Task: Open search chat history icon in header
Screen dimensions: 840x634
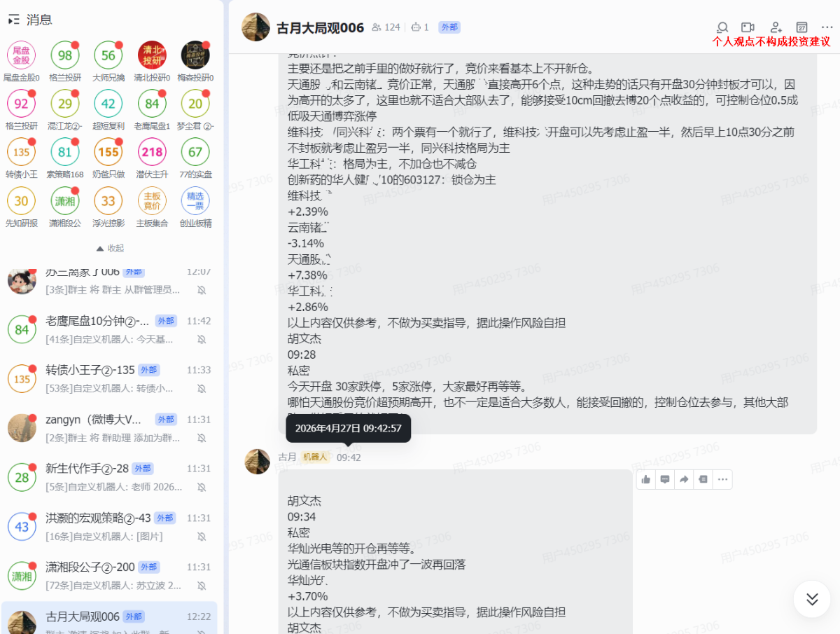Action: coord(723,27)
